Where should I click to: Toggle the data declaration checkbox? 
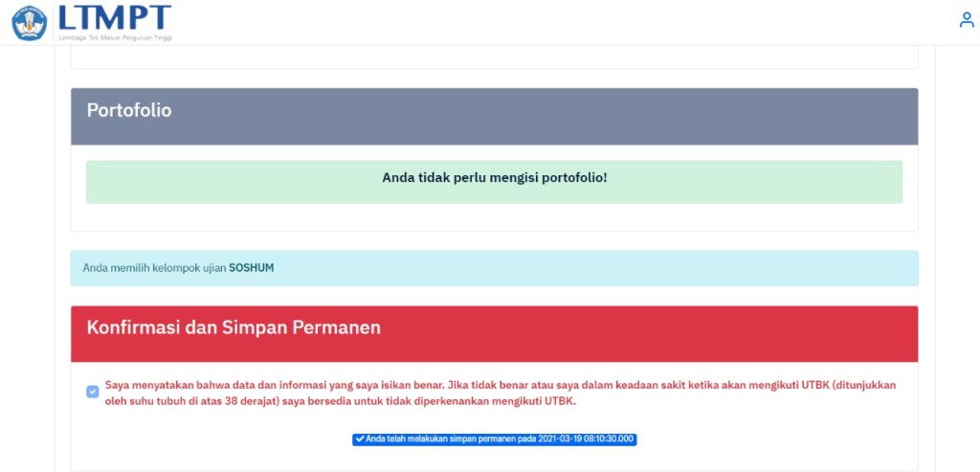92,392
